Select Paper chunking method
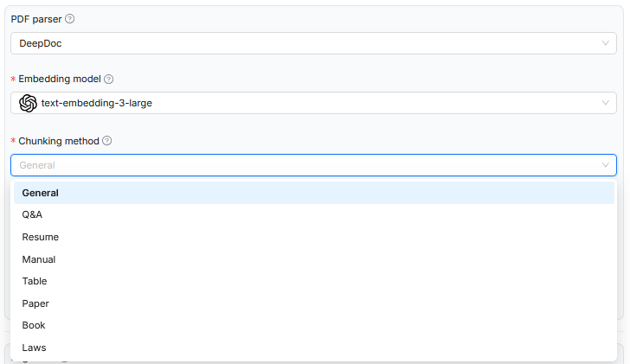Viewport: 630px width, 364px height. point(314,303)
